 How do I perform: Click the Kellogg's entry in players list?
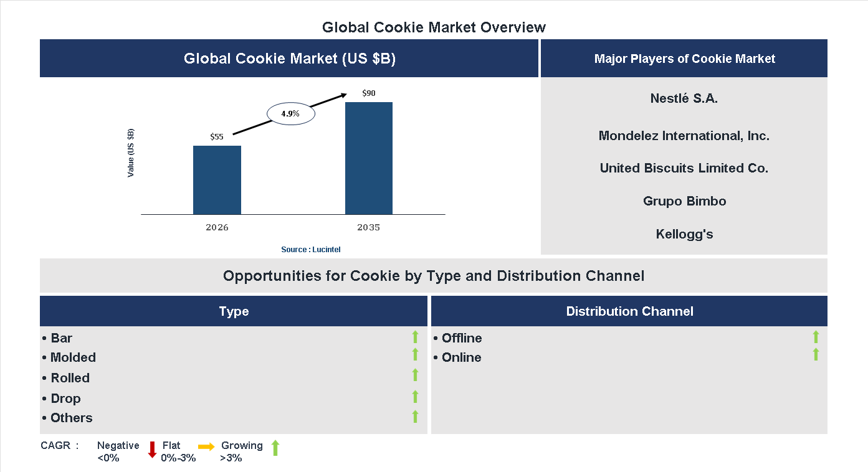[684, 234]
